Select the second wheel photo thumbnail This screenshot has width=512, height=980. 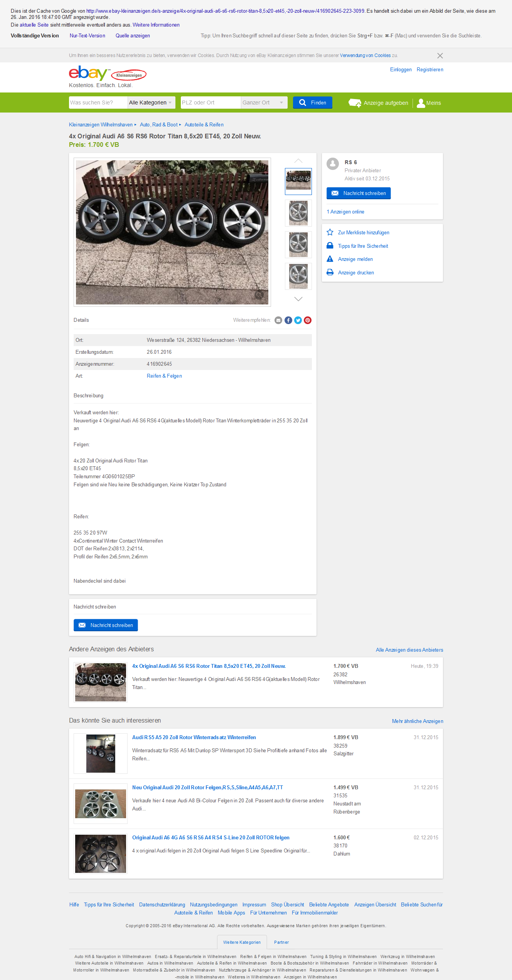[x=298, y=213]
